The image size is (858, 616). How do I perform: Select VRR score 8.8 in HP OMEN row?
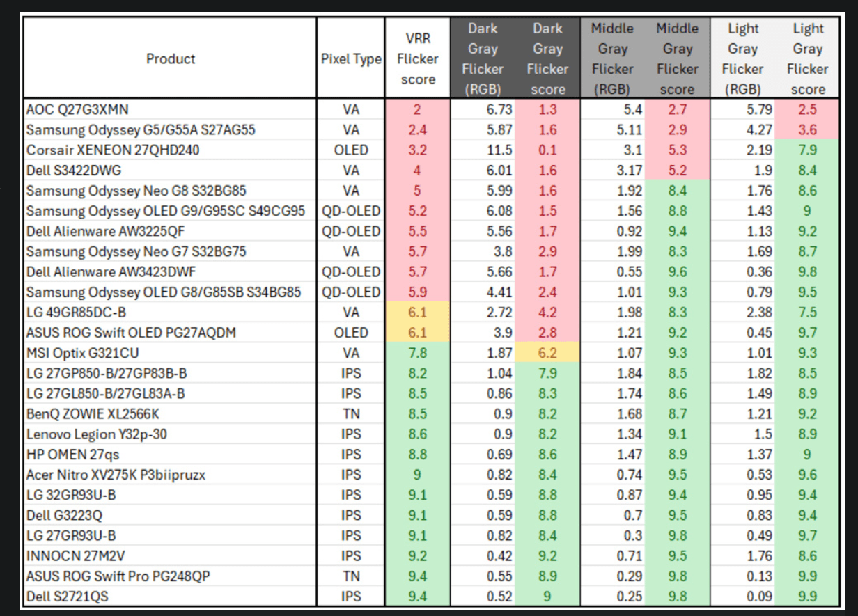[417, 455]
